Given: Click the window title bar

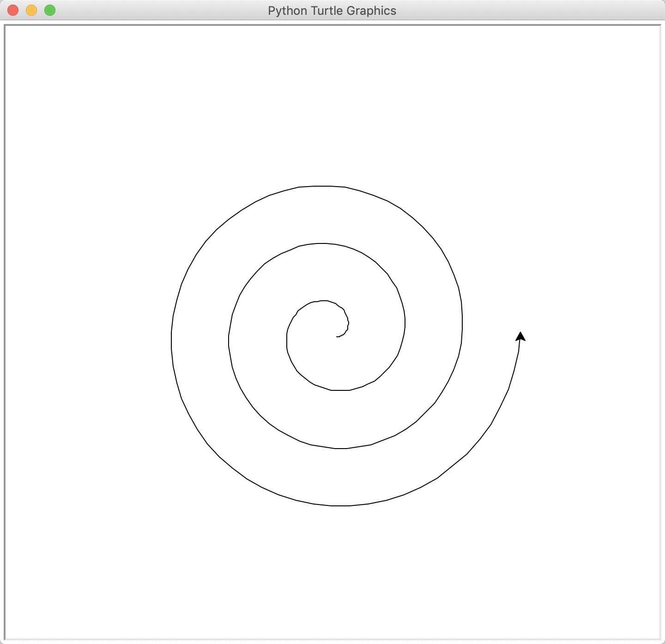Looking at the screenshot, I should tap(185, 10).
